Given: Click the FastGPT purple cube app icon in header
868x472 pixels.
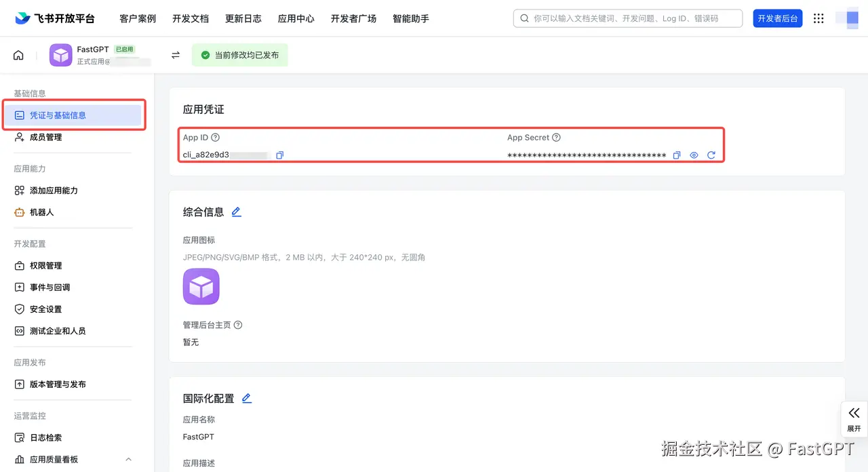Looking at the screenshot, I should pos(61,55).
